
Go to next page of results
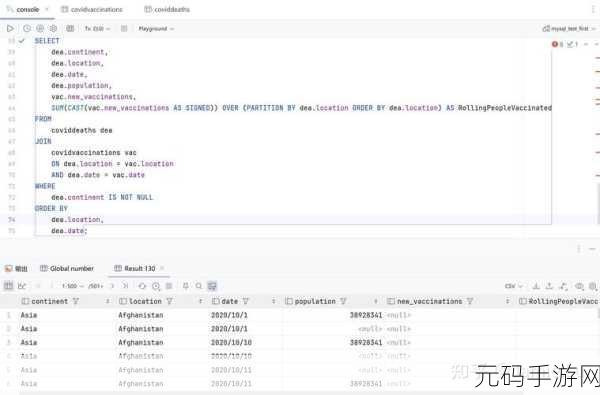[112, 286]
